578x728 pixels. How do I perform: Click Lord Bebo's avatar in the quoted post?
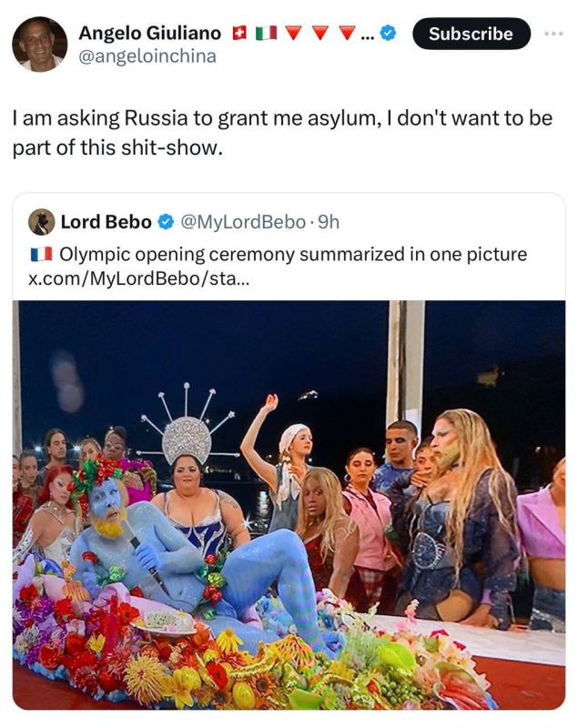44,220
